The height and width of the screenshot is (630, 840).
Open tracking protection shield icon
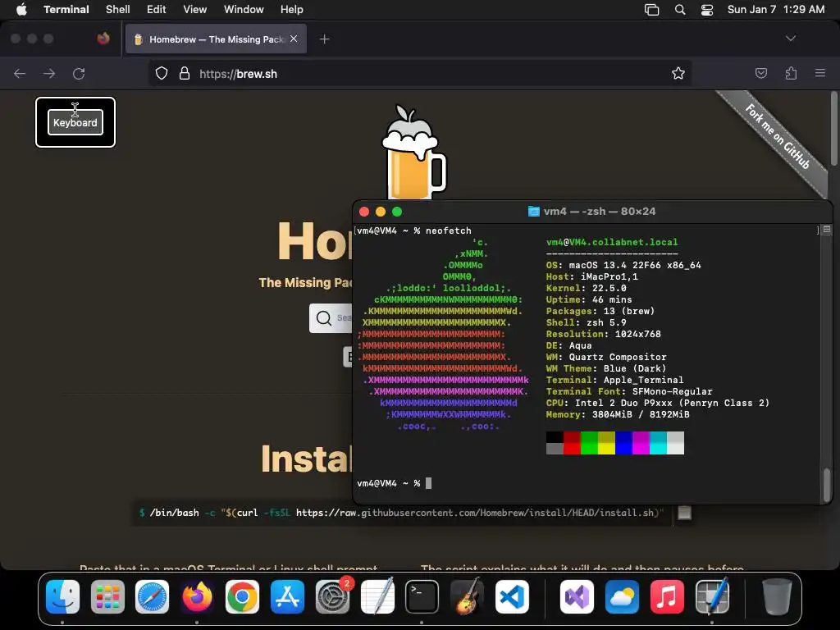pyautogui.click(x=162, y=73)
